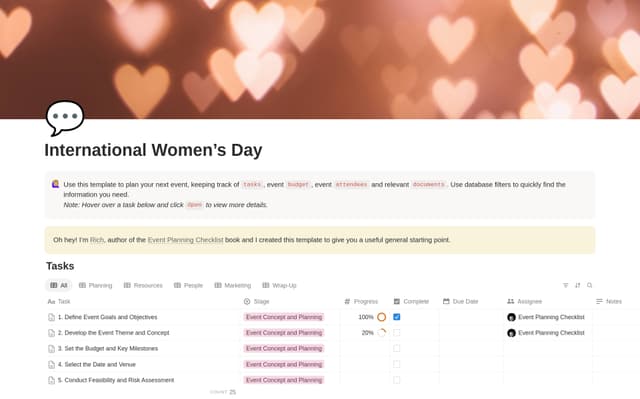Open task 5. Conduct Feasibility and Risk Assessment
The width and height of the screenshot is (640, 399).
(116, 380)
